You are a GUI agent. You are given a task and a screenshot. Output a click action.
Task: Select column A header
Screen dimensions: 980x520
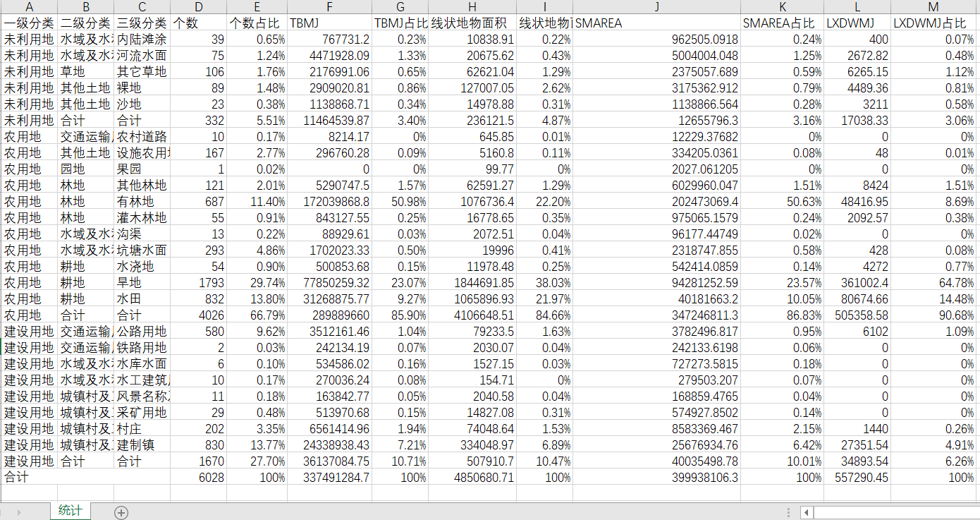[29, 7]
